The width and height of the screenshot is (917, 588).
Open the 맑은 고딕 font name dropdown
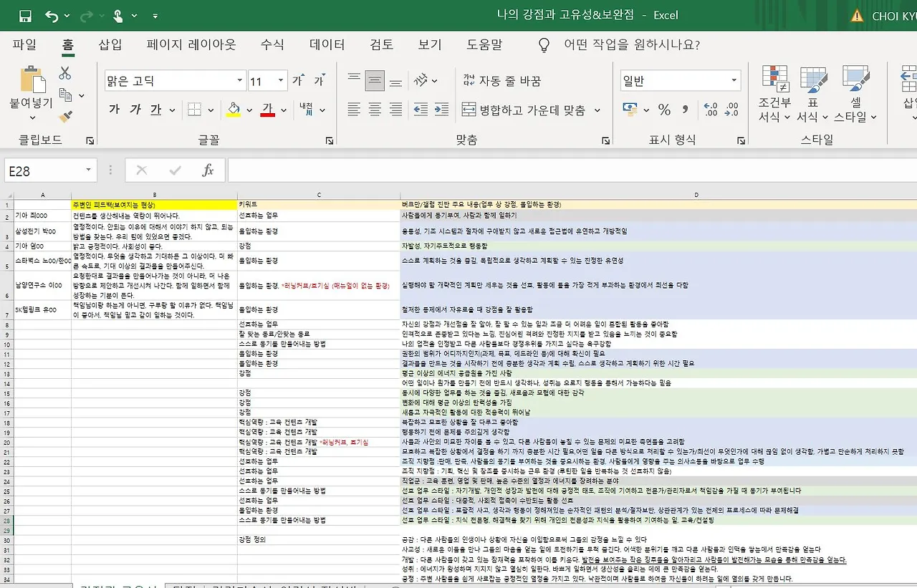239,81
